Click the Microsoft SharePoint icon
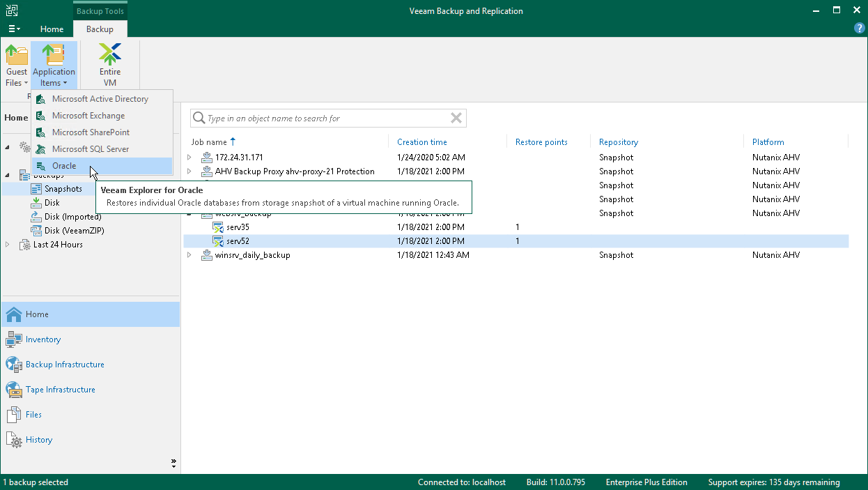 [40, 132]
